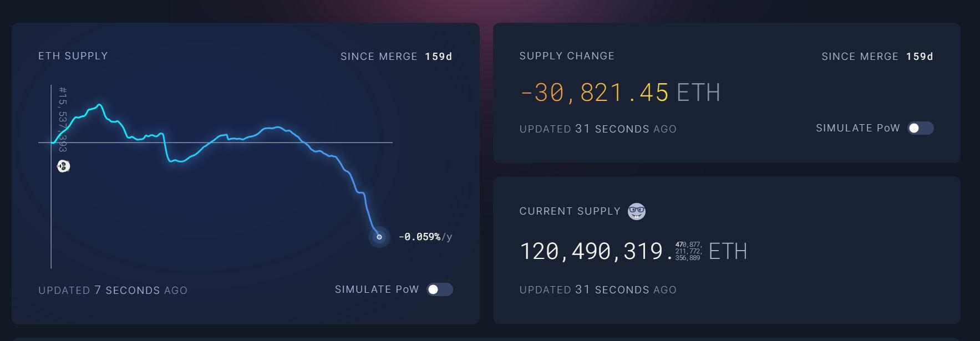Click Updated 31 Seconds Ago in Supply Change card
The height and width of the screenshot is (341, 980).
click(x=598, y=129)
